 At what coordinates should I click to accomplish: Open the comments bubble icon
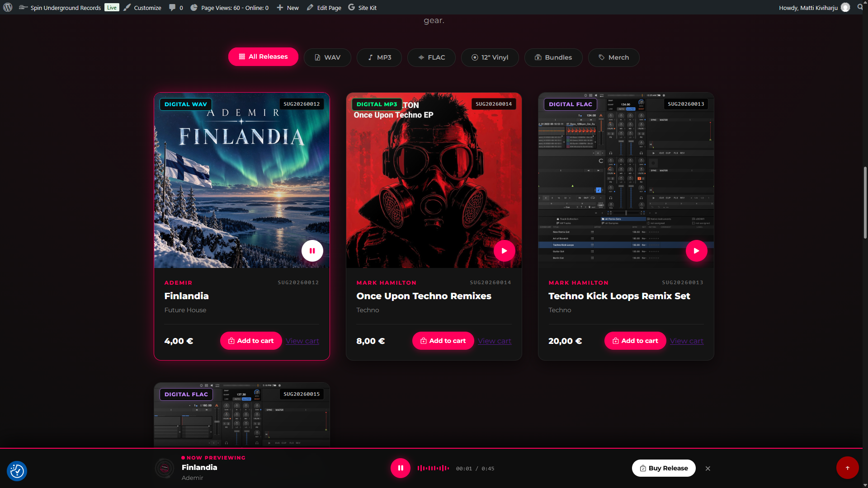point(176,8)
